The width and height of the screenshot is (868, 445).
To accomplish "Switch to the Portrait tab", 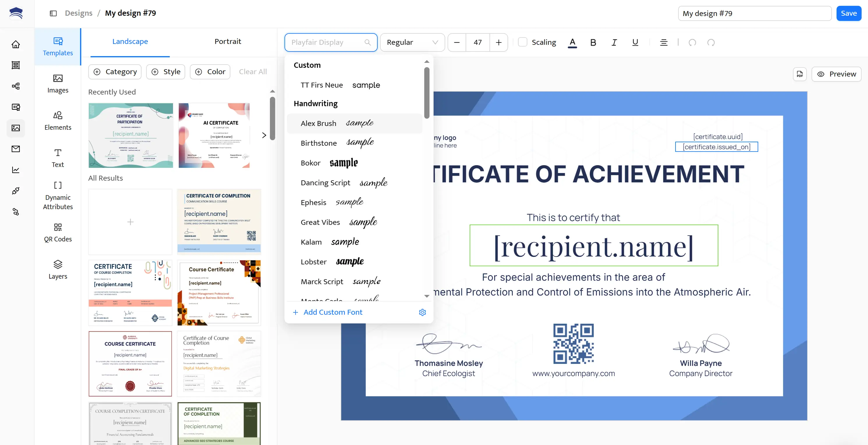I will click(228, 41).
